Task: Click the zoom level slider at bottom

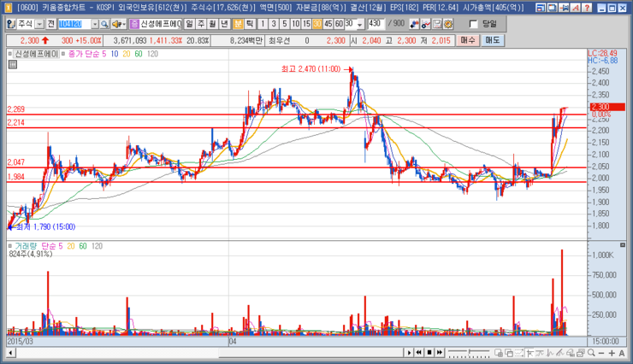Action: (x=469, y=353)
